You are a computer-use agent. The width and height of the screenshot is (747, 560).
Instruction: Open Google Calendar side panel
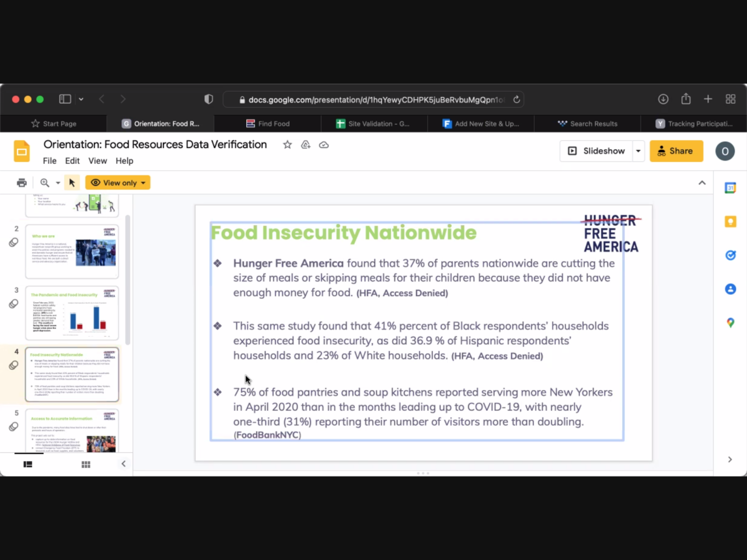pos(730,188)
